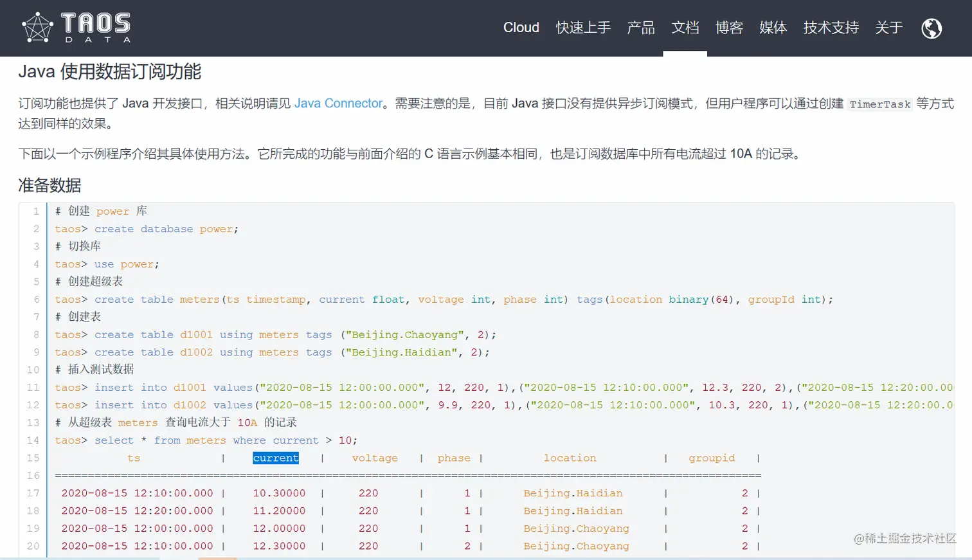
Task: Click the phase column header
Action: pos(454,458)
